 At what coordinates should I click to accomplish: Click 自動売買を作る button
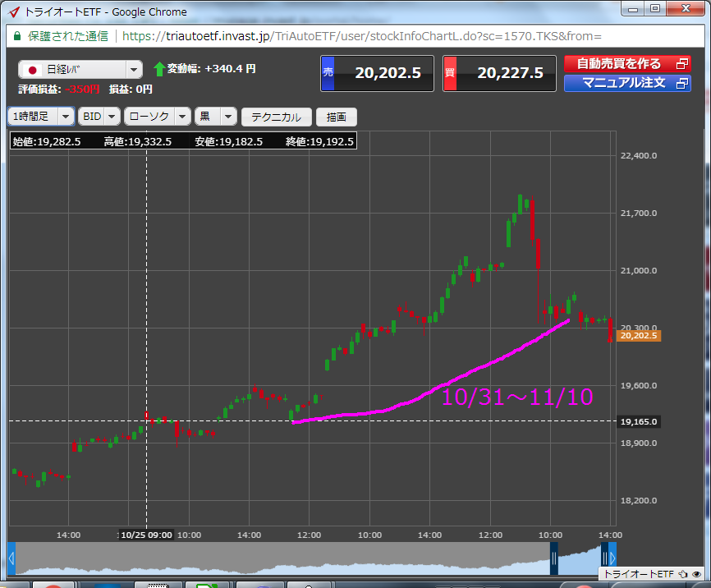[627, 64]
